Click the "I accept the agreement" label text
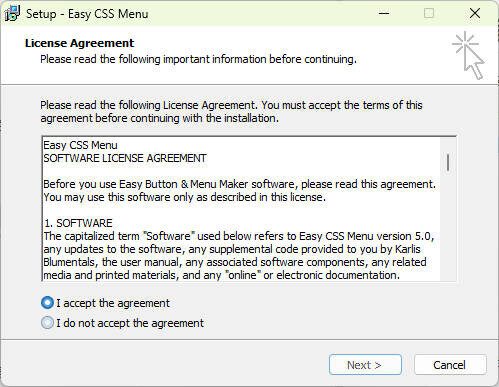Screen dimensions: 499x387 (113, 303)
